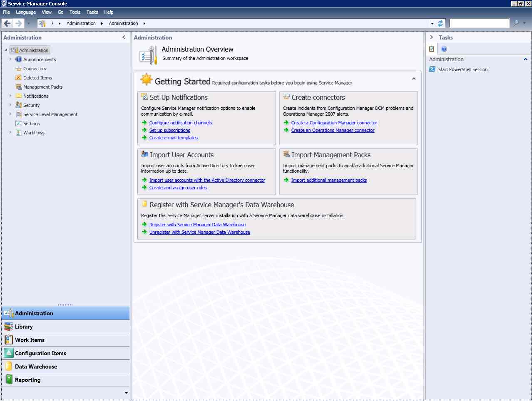Click the Reporting workspace icon

(x=9, y=380)
